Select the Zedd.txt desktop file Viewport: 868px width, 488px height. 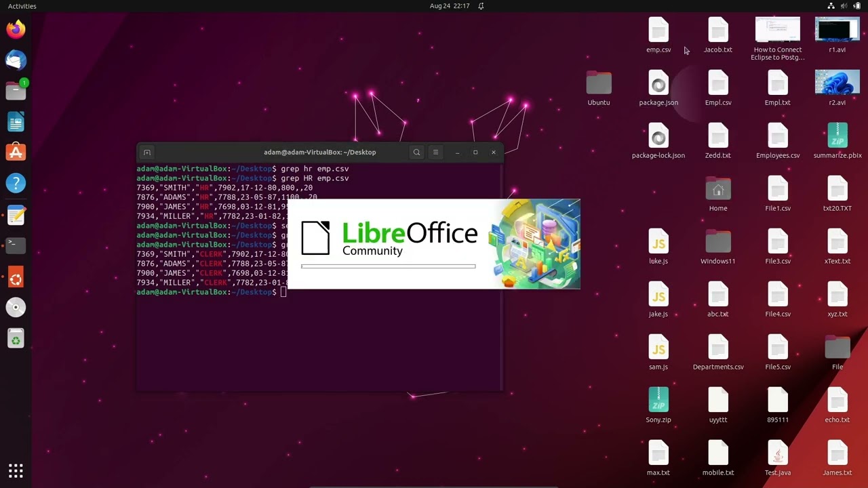[x=718, y=141]
